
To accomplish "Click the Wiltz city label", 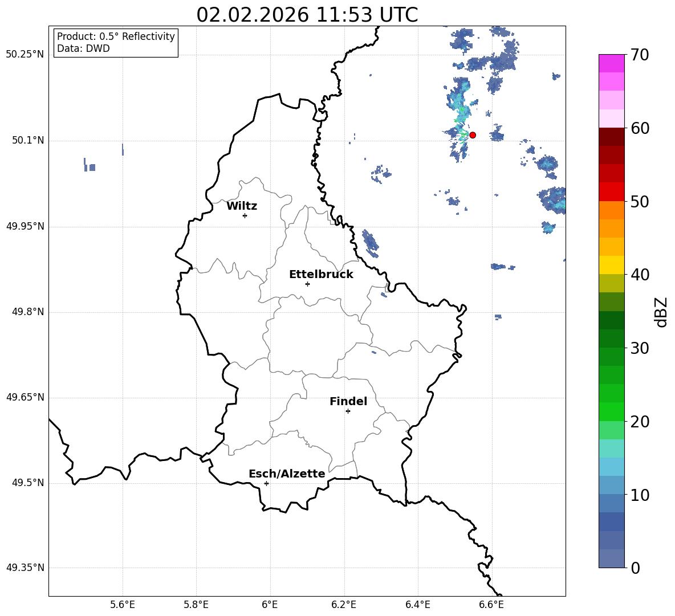I will [x=242, y=206].
